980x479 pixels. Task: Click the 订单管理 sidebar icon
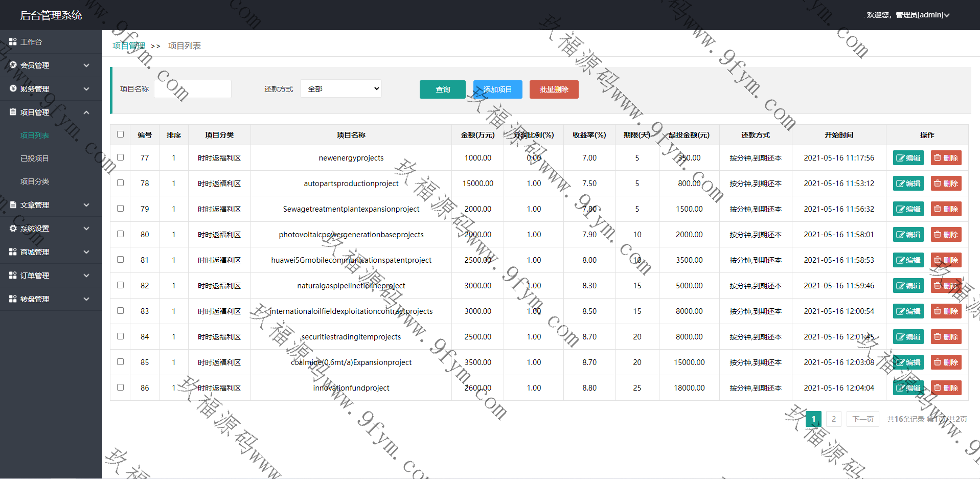tap(13, 276)
